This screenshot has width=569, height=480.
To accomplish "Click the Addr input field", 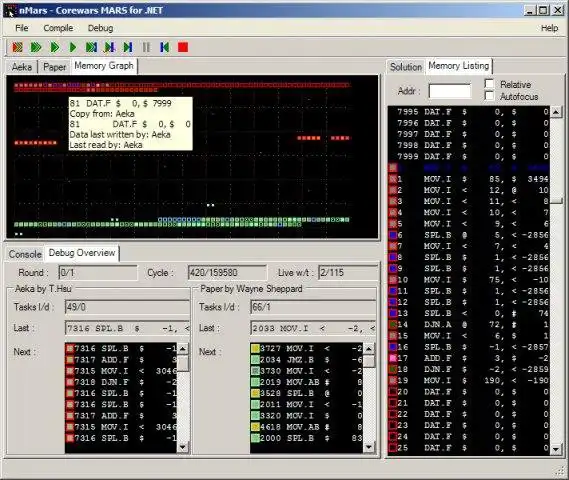I will pos(450,91).
